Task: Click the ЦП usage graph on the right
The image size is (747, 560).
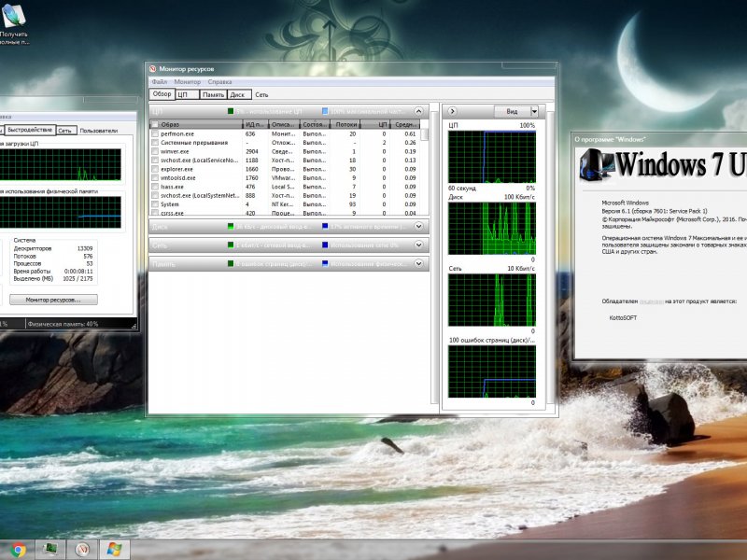Action: click(492, 157)
